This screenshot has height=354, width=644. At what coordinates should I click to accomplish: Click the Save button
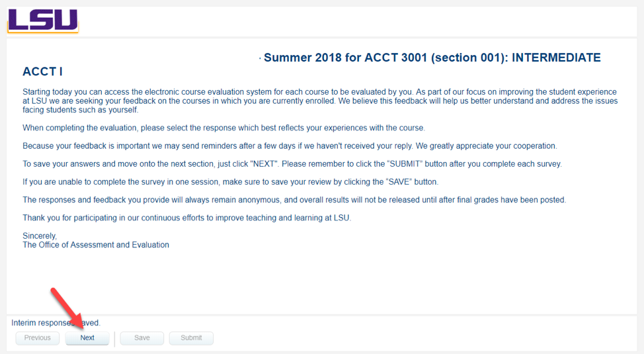pos(142,338)
